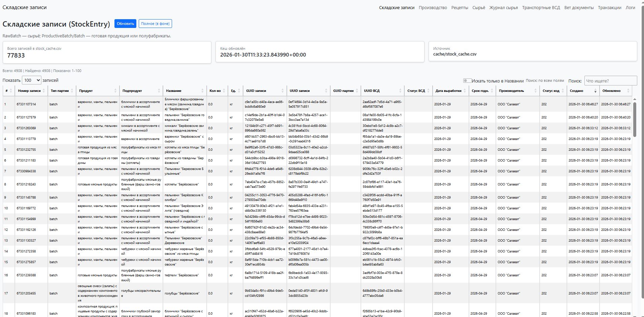Sort by Статус код column icon

[x=562, y=91]
